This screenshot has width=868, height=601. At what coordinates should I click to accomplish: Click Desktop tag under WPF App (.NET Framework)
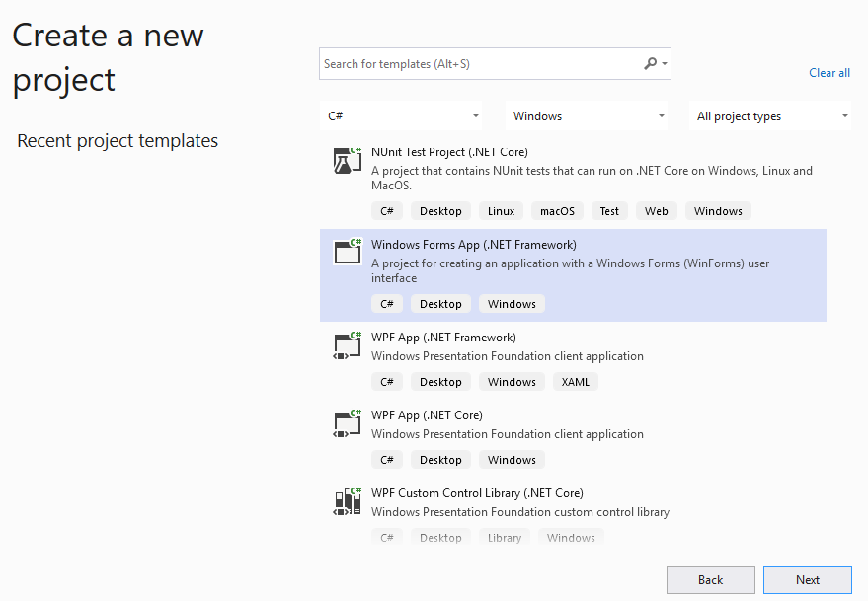coord(440,382)
